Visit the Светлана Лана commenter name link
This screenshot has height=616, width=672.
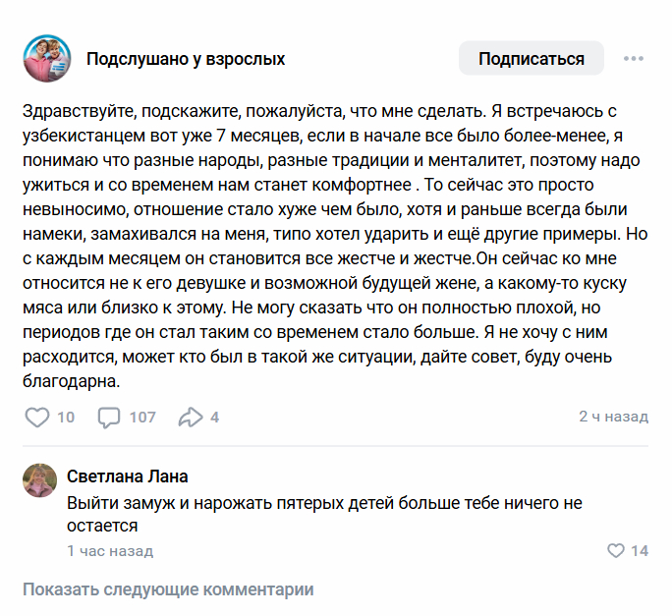pyautogui.click(x=128, y=476)
